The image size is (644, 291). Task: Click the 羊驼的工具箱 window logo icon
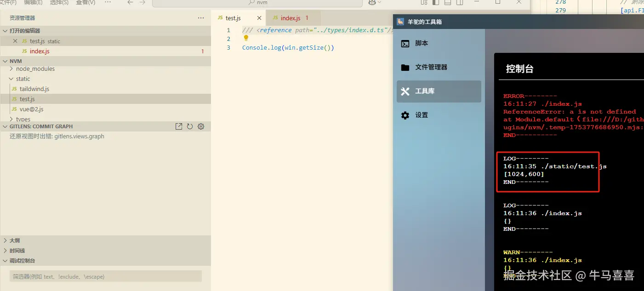coord(400,22)
